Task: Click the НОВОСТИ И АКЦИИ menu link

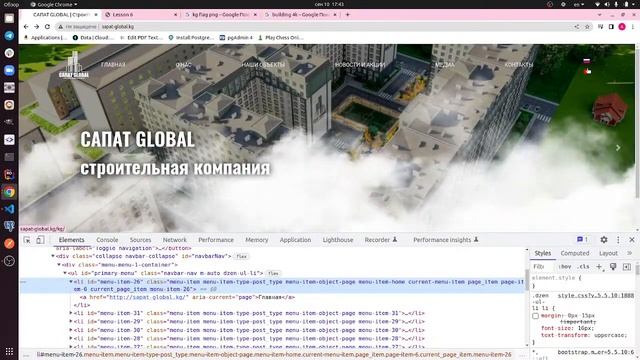Action: (x=360, y=64)
